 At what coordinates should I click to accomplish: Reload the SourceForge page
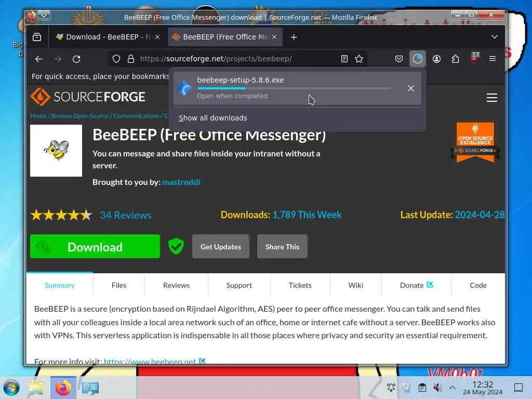click(x=77, y=59)
